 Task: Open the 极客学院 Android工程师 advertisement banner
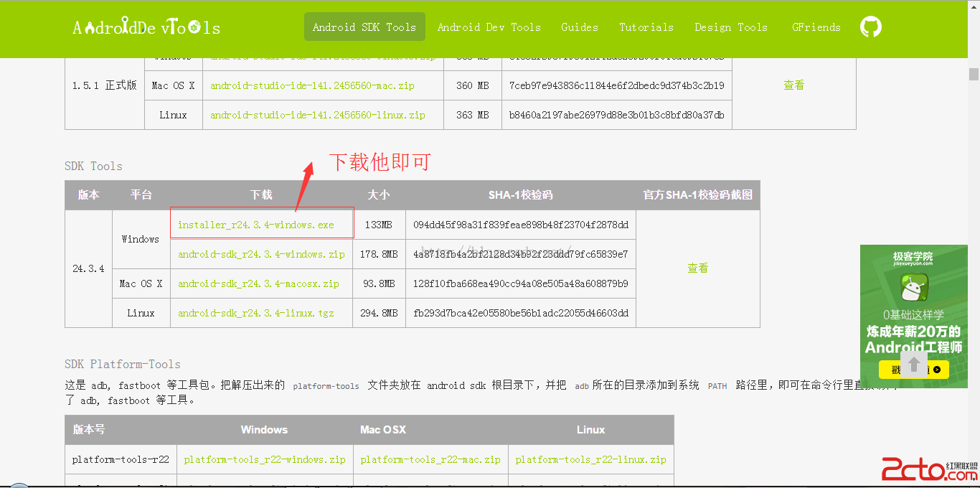[x=914, y=316]
